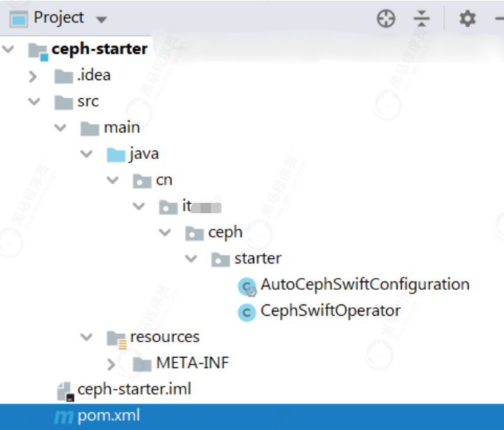The image size is (504, 430).
Task: Click the ceph-starter.iml file icon
Action: pos(65,390)
